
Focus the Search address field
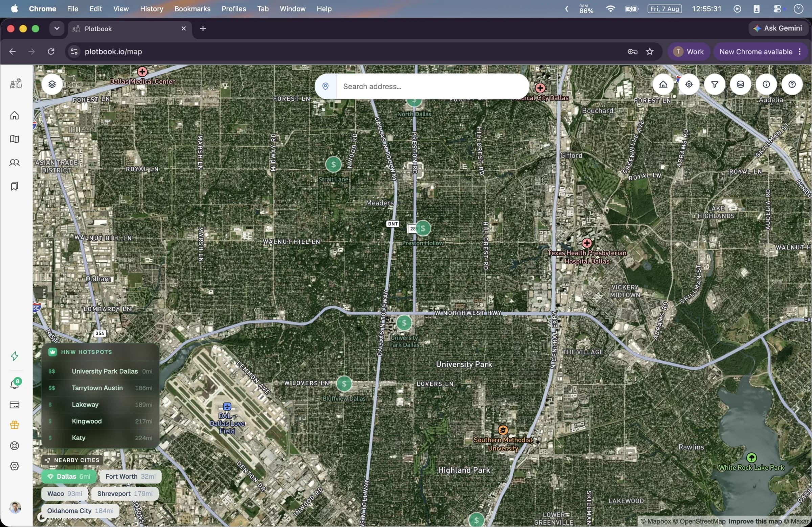click(x=433, y=87)
